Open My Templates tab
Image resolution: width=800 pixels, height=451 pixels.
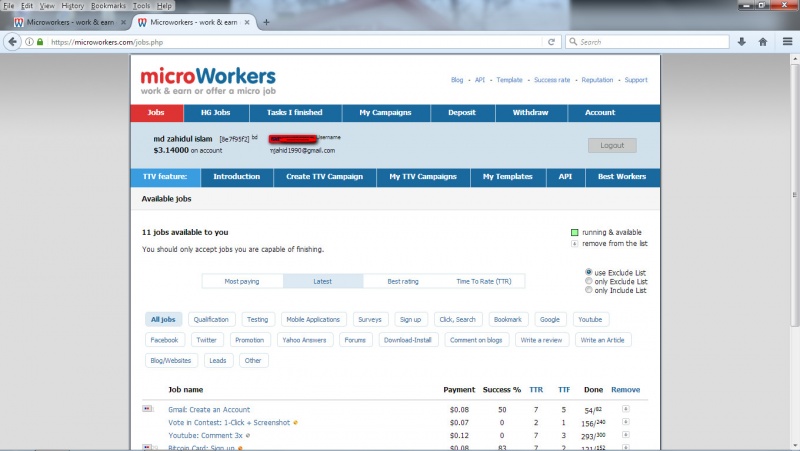coord(508,177)
